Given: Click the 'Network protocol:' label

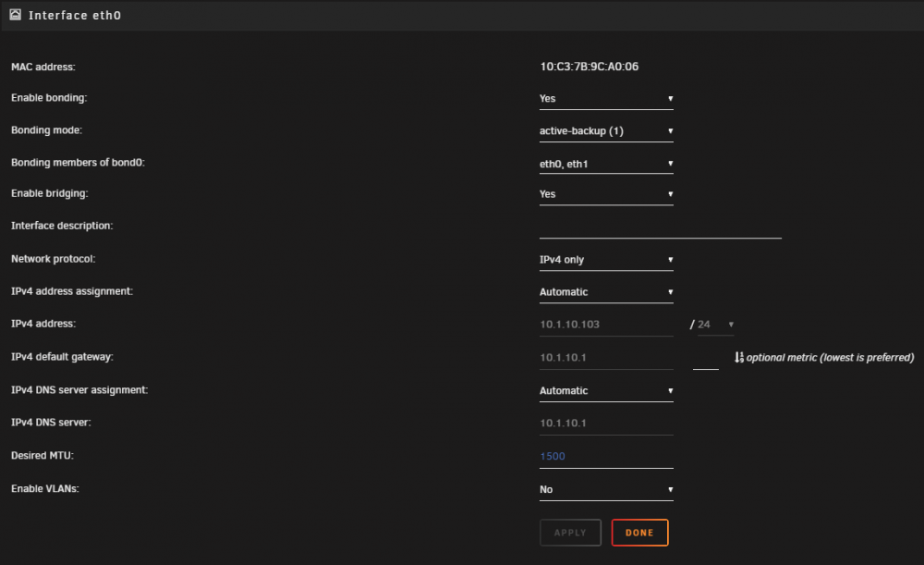Looking at the screenshot, I should (53, 259).
